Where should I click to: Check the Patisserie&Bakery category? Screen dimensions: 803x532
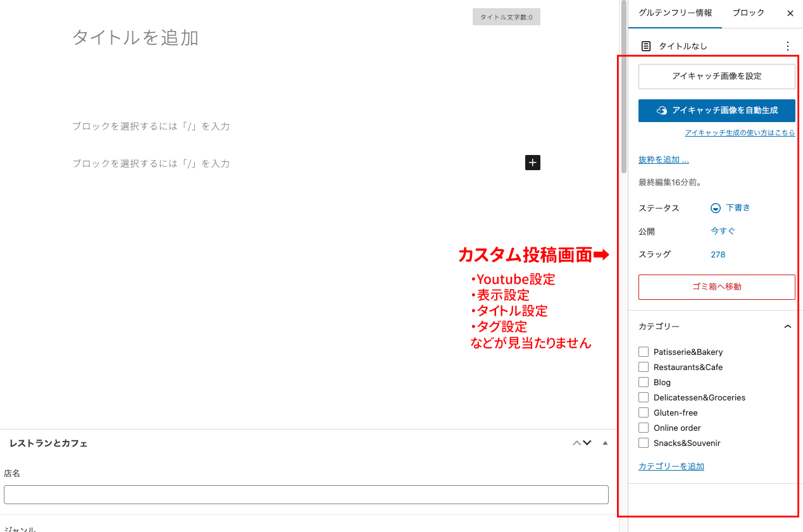tap(644, 352)
